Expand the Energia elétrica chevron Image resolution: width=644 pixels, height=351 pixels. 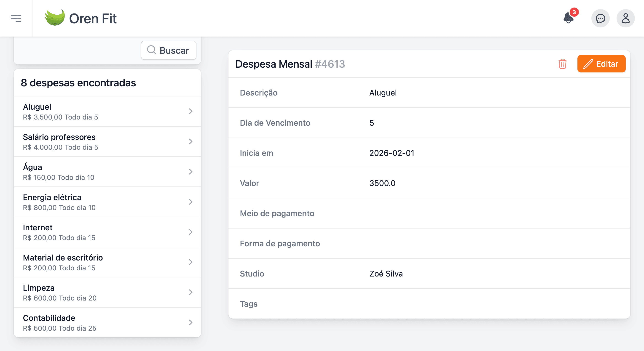point(191,202)
